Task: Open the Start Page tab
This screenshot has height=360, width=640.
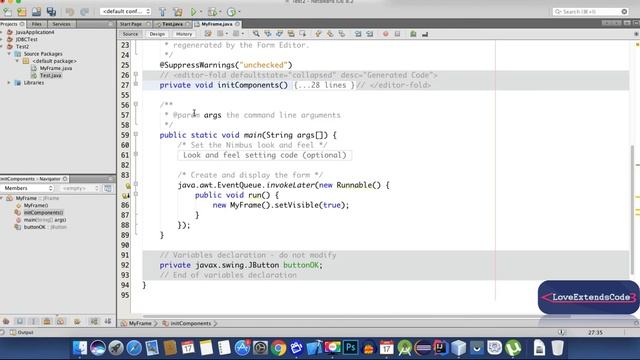Action: tap(134, 24)
